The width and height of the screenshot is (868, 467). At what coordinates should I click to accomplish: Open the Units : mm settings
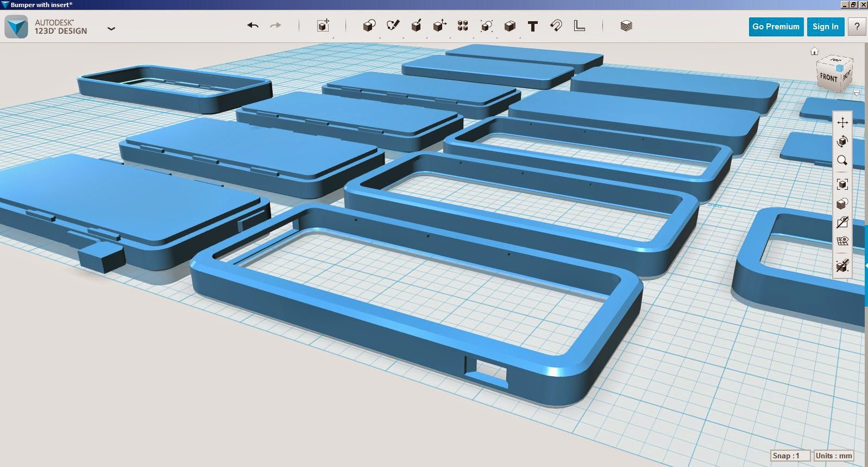[833, 456]
